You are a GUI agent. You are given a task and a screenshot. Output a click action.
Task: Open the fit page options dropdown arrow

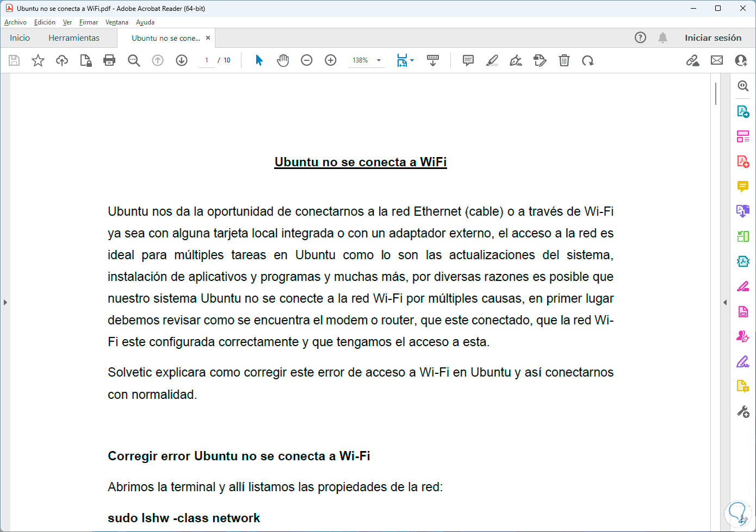pyautogui.click(x=412, y=60)
